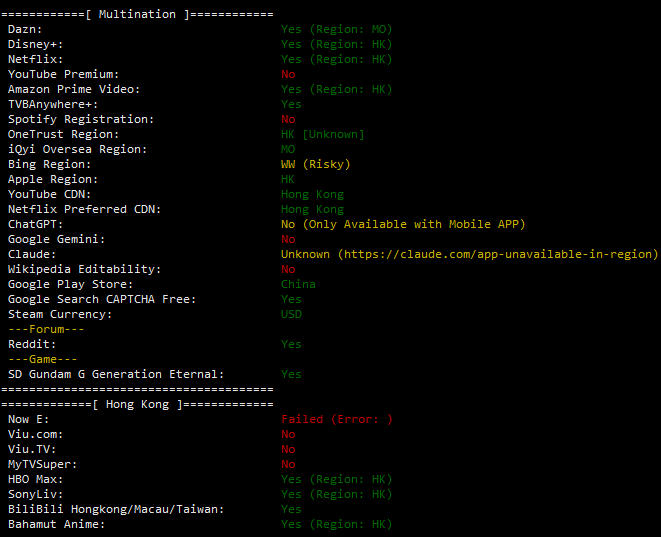Click the Now E "Failed (Error: )" text
Image resolution: width=661 pixels, height=537 pixels.
(336, 419)
